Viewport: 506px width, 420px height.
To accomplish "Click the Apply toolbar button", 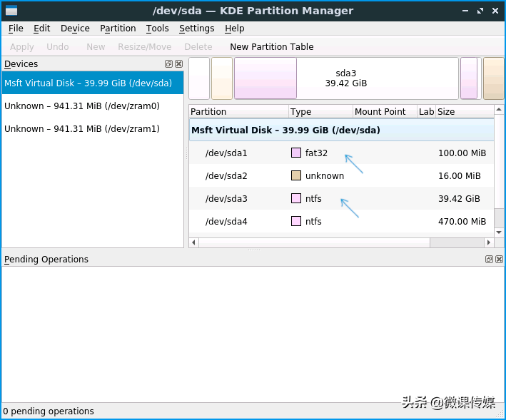I will pos(21,47).
